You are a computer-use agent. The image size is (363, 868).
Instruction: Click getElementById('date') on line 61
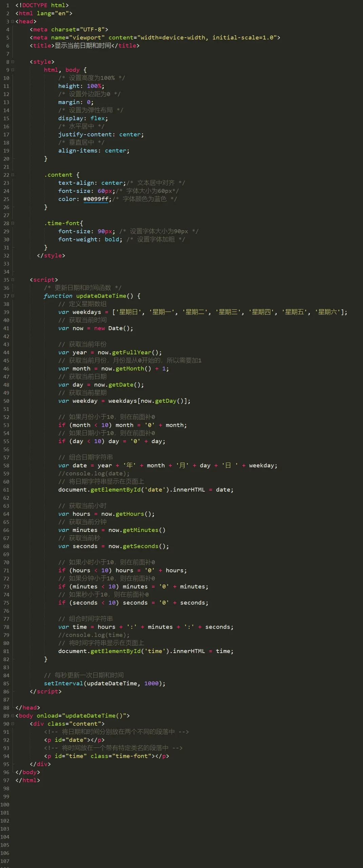pos(130,490)
